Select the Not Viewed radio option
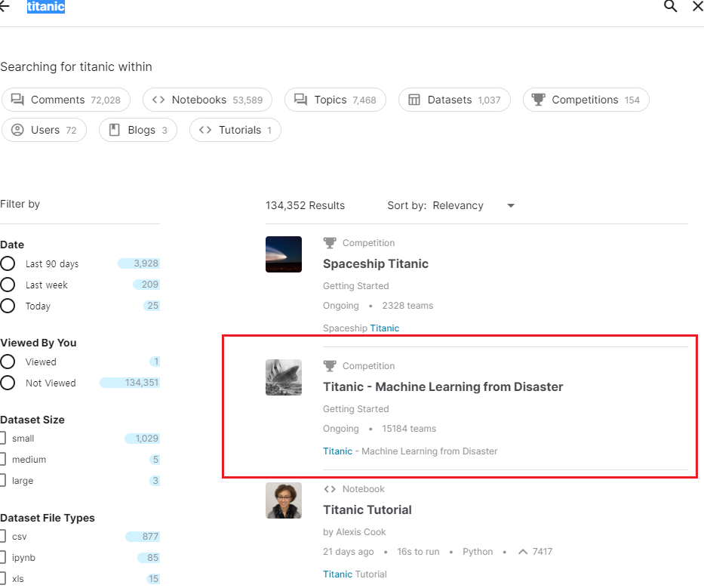This screenshot has height=588, width=704. pos(8,383)
